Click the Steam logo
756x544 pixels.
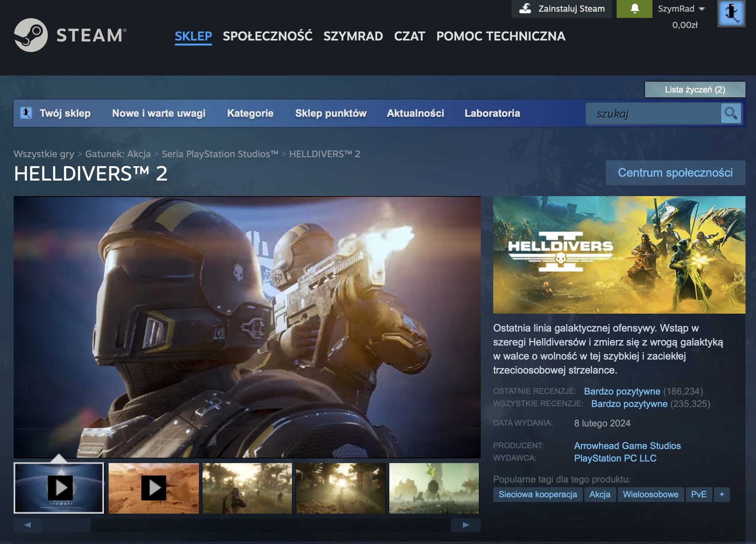(70, 35)
